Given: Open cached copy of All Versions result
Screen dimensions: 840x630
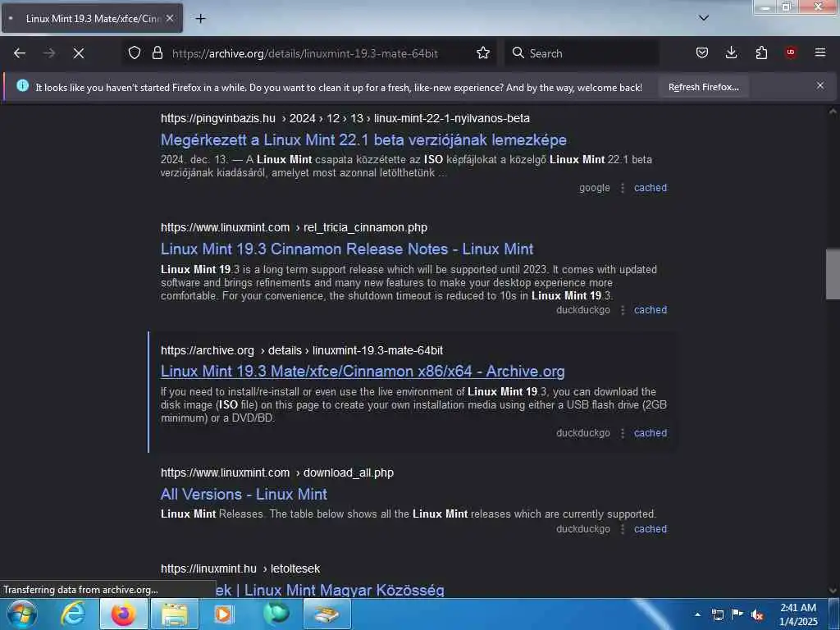Looking at the screenshot, I should point(651,529).
